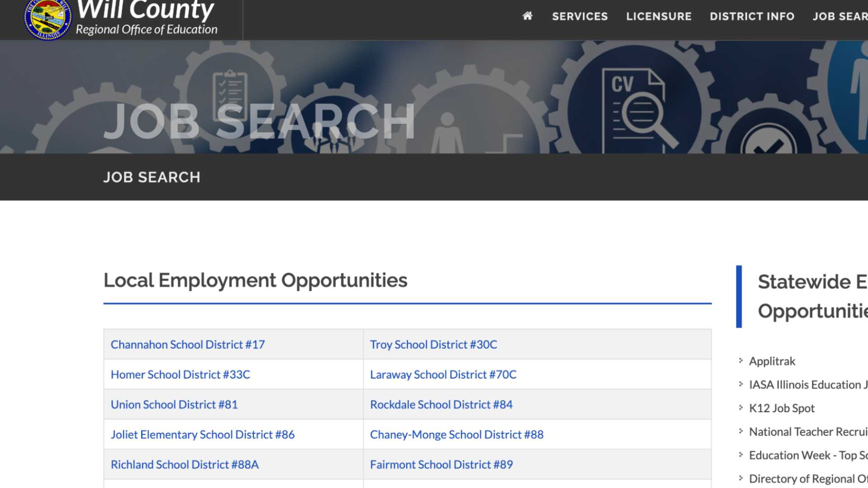This screenshot has height=488, width=868.
Task: Visit Homer School District #33C jobs
Action: [x=180, y=374]
